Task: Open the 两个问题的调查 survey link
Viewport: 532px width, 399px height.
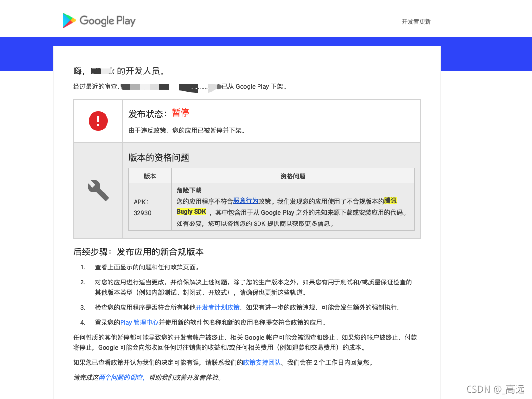Action: (121, 377)
